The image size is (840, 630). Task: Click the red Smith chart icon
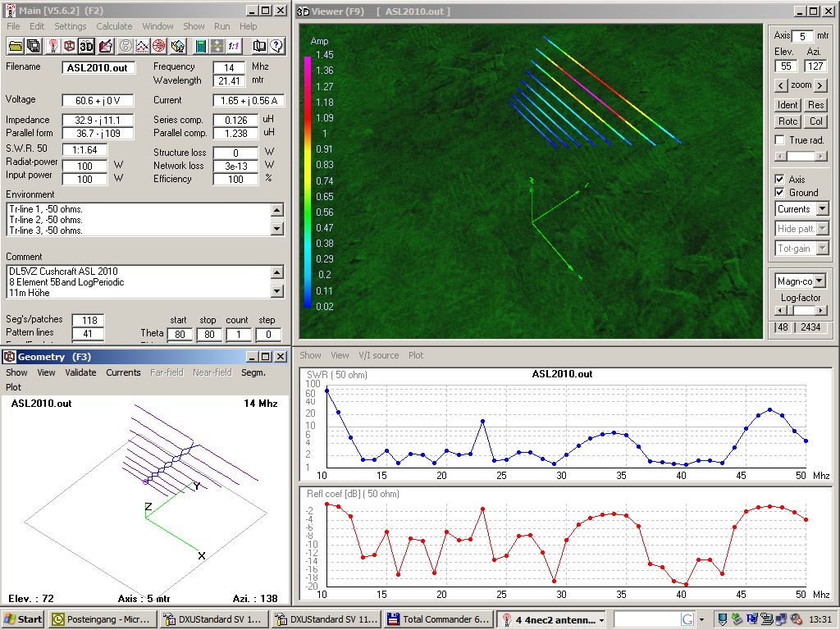(159, 46)
